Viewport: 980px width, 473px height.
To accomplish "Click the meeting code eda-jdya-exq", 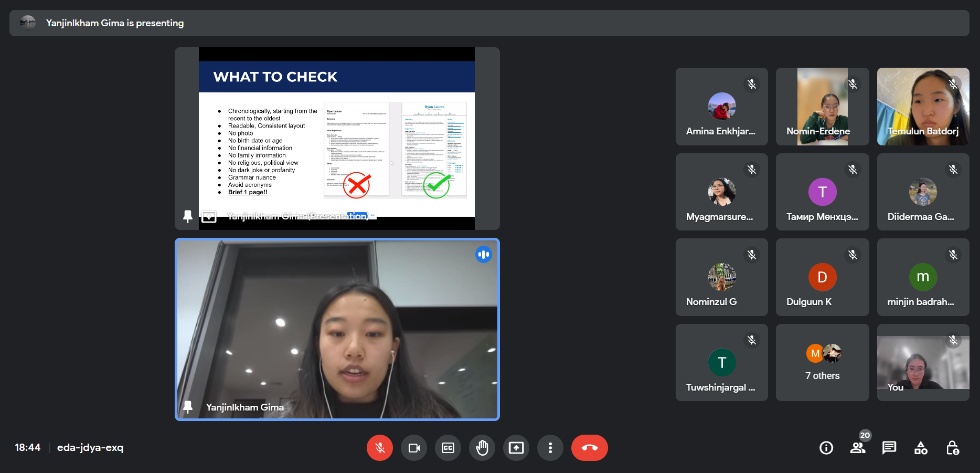I will [90, 448].
